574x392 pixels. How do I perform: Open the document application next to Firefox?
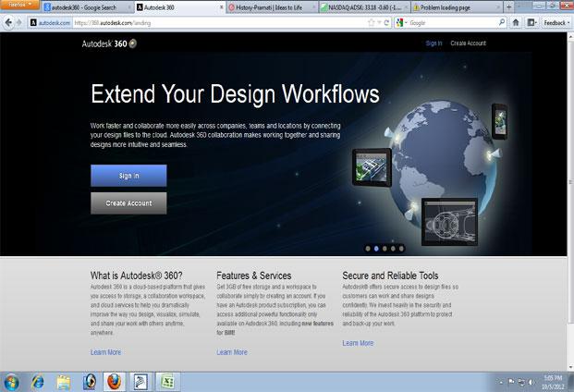click(140, 382)
